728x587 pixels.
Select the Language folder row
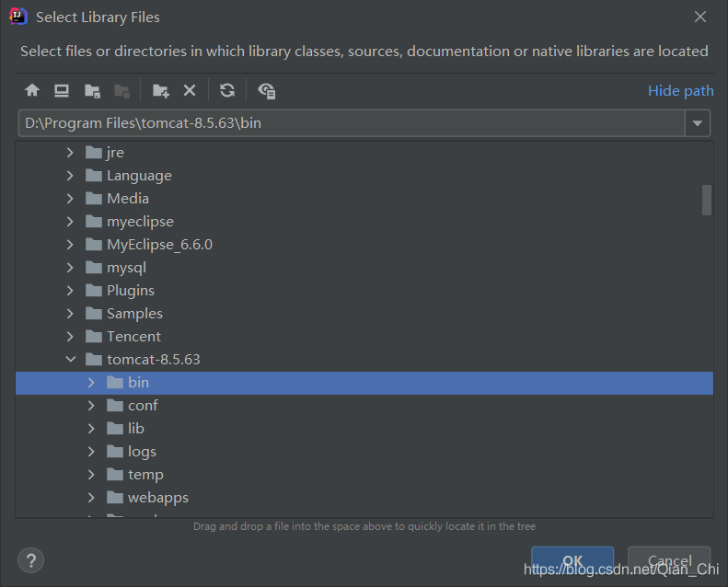click(x=364, y=176)
